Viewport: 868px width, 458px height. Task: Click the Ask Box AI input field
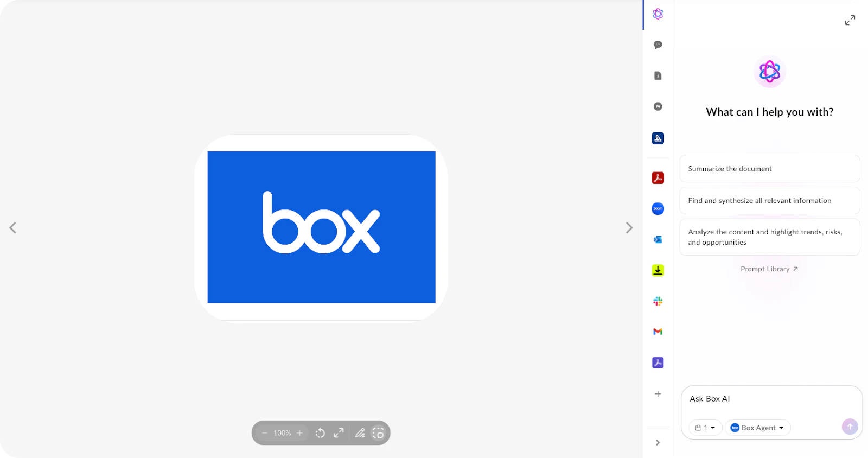[x=770, y=399]
